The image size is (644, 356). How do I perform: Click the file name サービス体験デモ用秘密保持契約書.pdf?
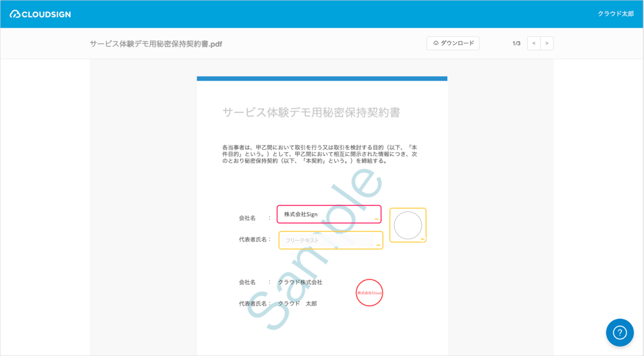tap(156, 44)
